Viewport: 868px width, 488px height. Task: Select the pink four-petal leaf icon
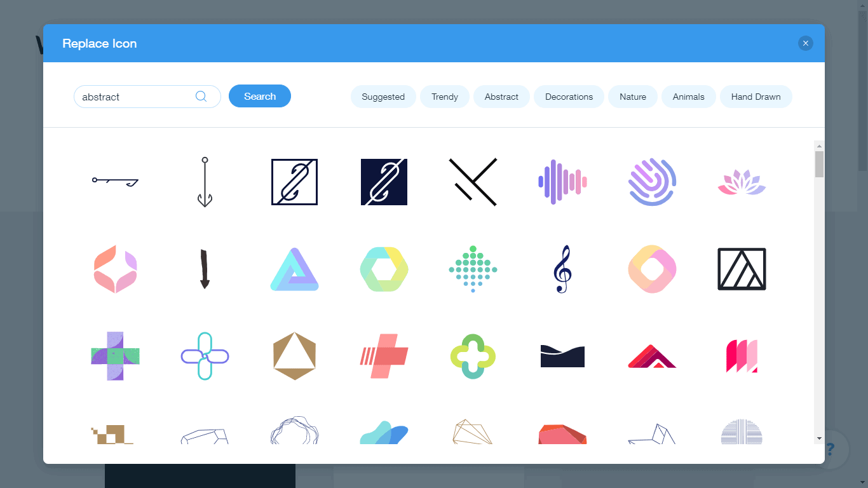pyautogui.click(x=115, y=269)
